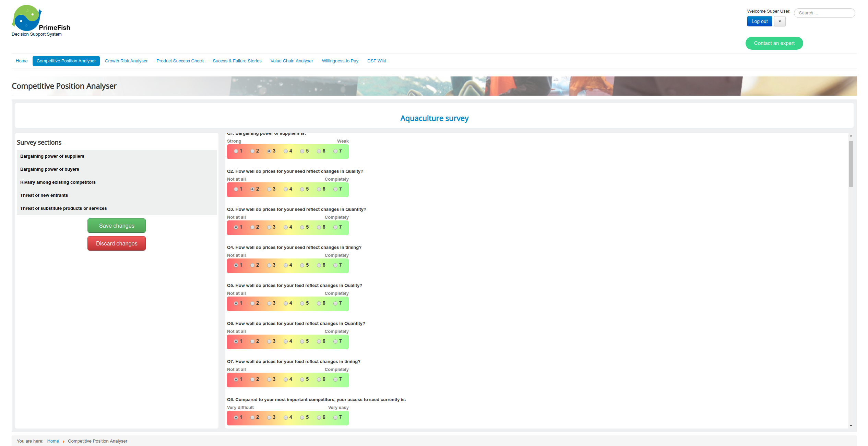
Task: Expand Threat of new entrants section
Action: coord(44,195)
